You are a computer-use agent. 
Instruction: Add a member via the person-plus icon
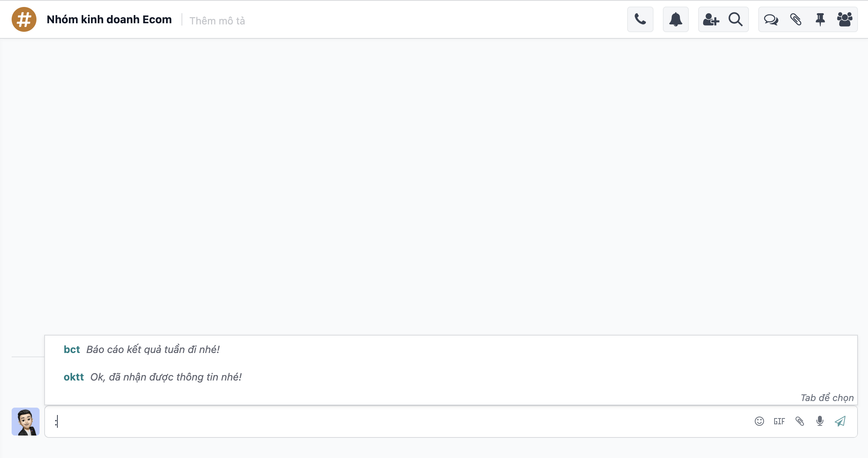click(711, 19)
